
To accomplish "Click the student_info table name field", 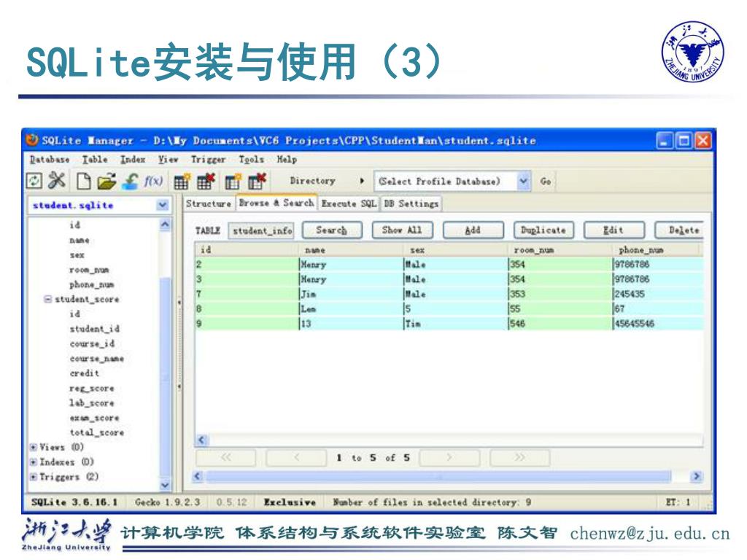I will [x=261, y=230].
